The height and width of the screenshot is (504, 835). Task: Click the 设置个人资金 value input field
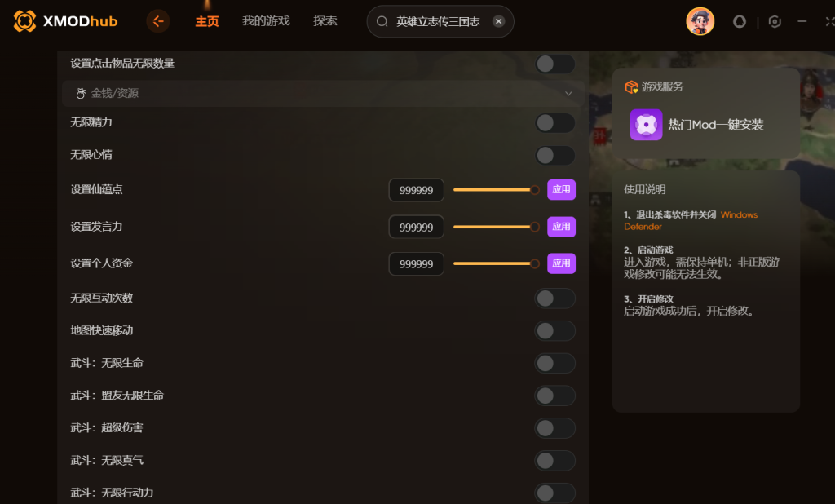click(x=416, y=264)
